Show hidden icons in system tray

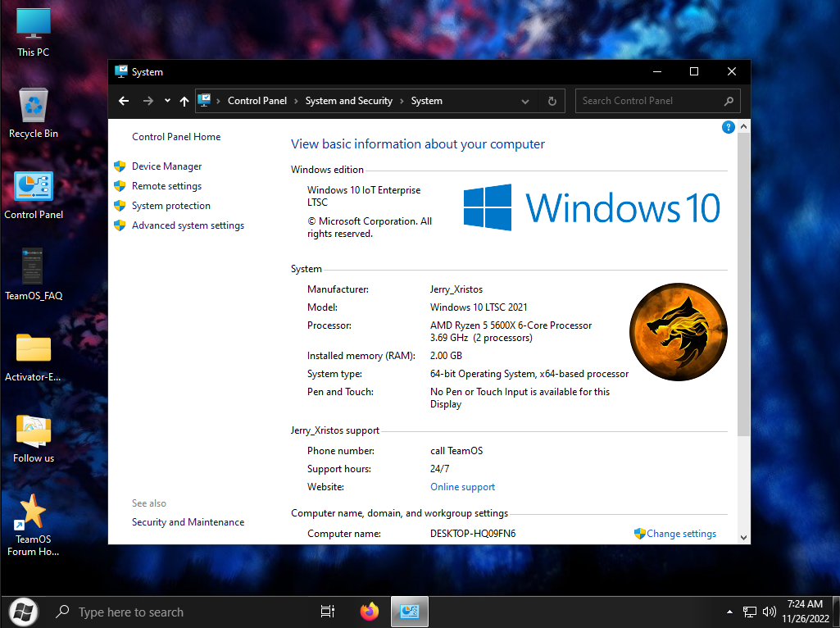(729, 612)
